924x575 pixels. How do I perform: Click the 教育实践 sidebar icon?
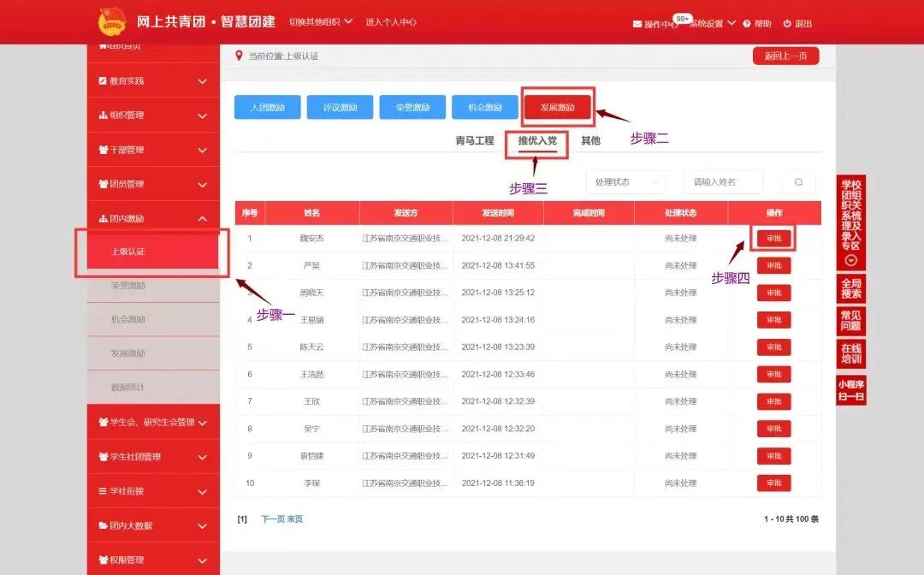103,80
